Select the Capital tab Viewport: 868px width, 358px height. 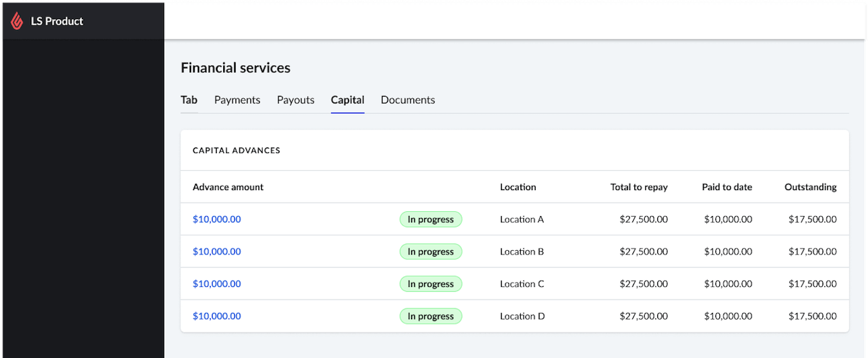pos(347,100)
